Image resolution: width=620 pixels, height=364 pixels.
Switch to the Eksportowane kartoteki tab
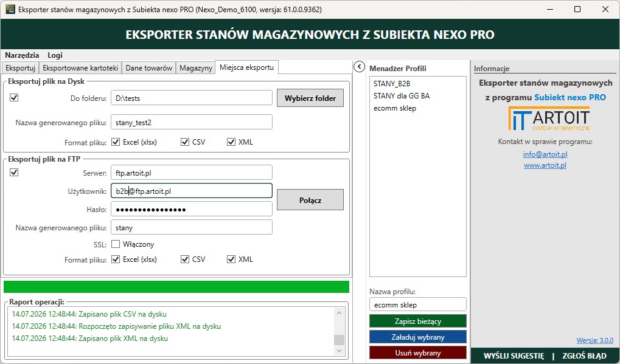coord(80,68)
